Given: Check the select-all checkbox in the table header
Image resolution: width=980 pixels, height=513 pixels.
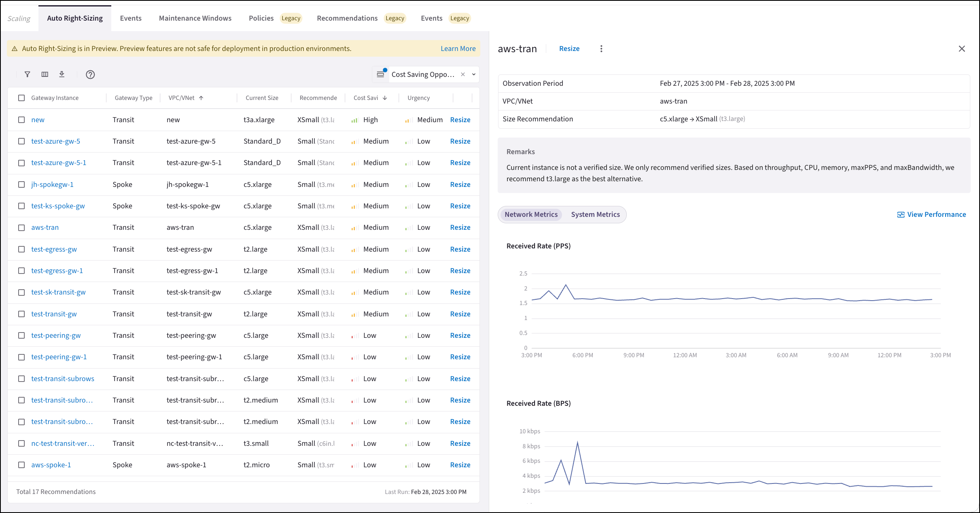Looking at the screenshot, I should coord(21,98).
